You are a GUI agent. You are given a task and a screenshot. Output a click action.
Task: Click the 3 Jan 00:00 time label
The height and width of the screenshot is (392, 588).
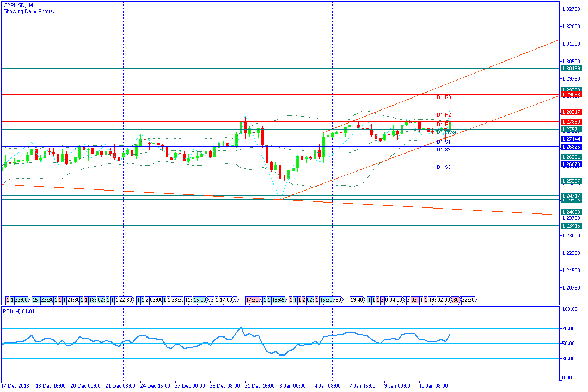click(x=293, y=386)
